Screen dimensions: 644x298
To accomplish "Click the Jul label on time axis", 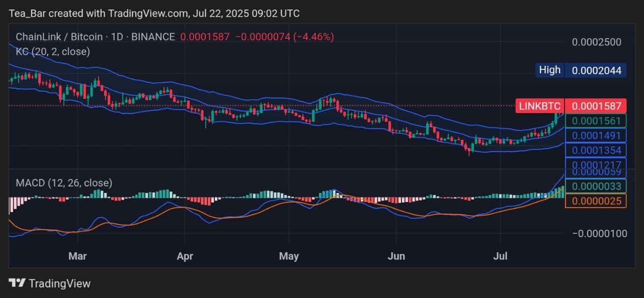I will point(500,256).
